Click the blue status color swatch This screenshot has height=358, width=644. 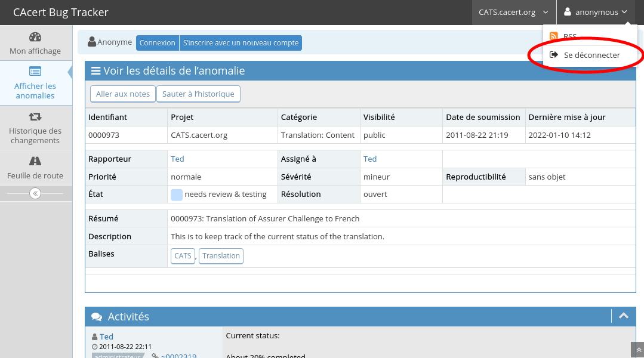[177, 195]
